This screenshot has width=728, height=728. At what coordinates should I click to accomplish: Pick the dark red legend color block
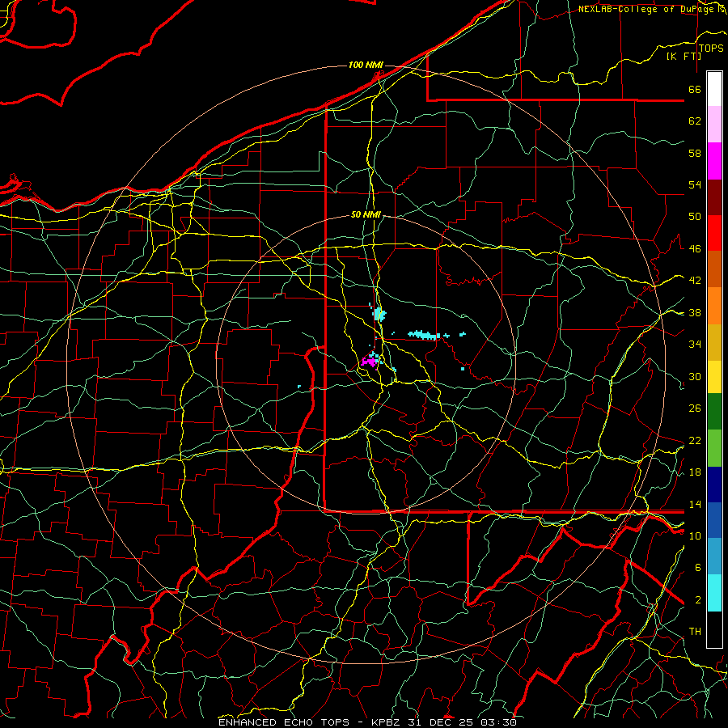[714, 197]
